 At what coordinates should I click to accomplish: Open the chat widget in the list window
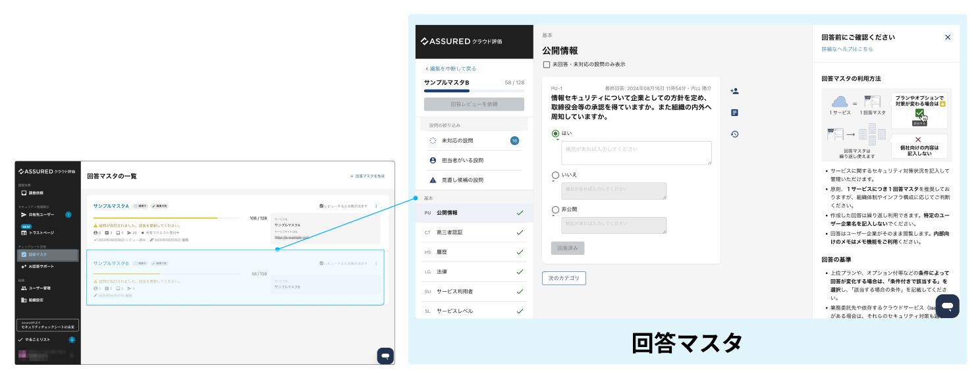click(385, 356)
